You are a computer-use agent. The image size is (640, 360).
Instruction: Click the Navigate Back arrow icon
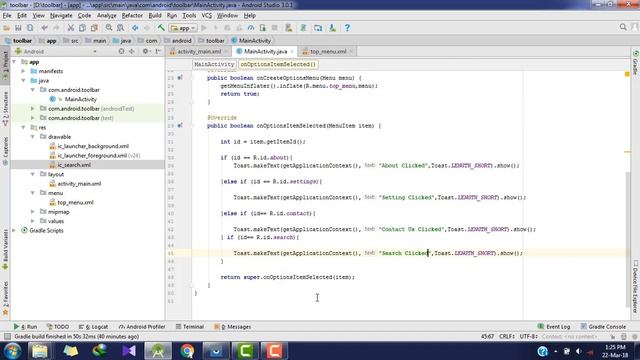(x=135, y=28)
